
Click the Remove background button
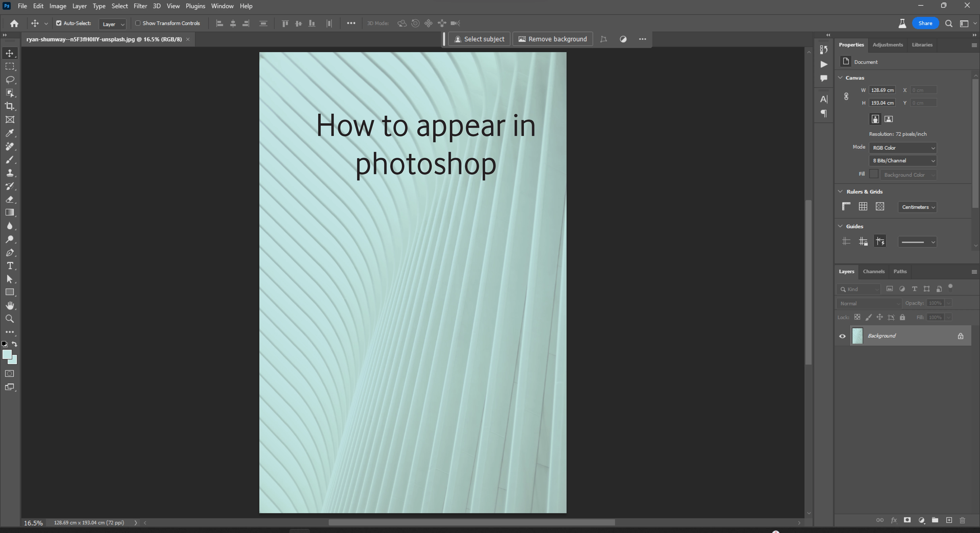[552, 39]
